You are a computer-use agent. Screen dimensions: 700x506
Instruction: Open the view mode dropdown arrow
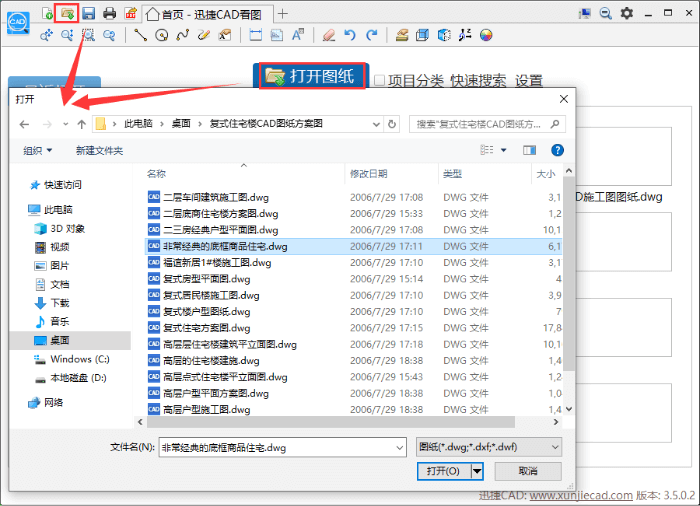(x=503, y=151)
